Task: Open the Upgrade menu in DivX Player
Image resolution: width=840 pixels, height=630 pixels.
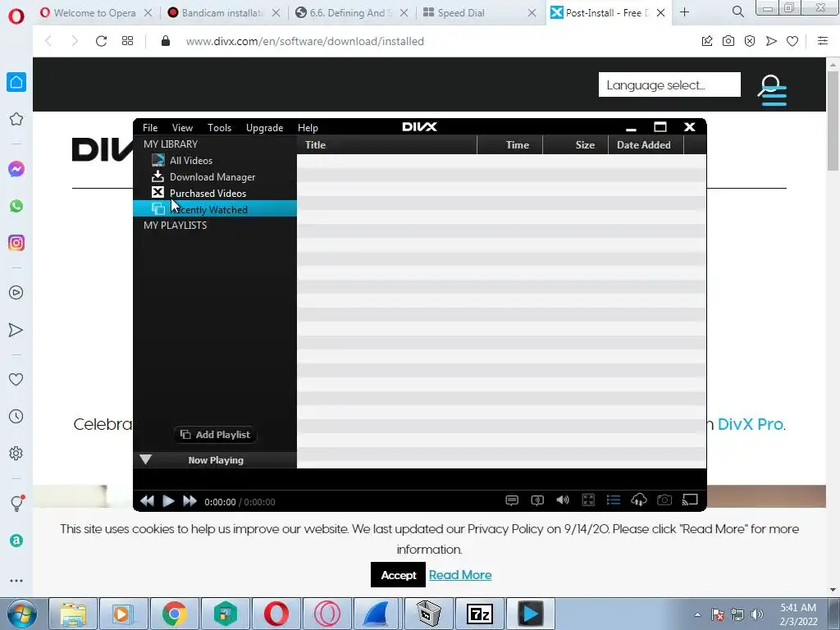Action: (x=265, y=127)
